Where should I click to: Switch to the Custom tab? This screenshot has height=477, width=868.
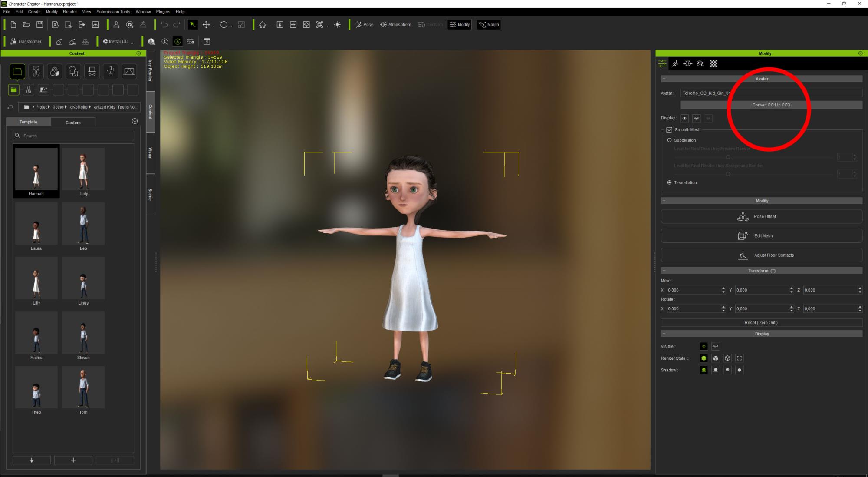(x=73, y=123)
